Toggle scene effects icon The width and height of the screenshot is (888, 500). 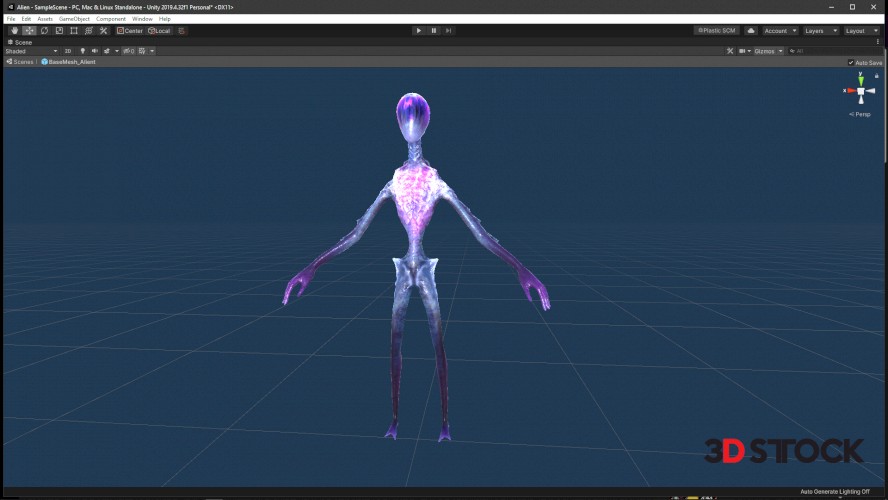coord(106,51)
